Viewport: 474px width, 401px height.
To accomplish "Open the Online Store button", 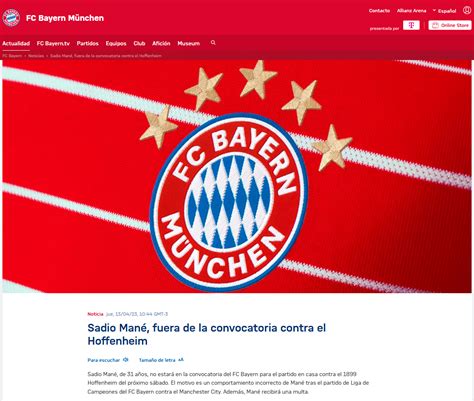I will 450,25.
